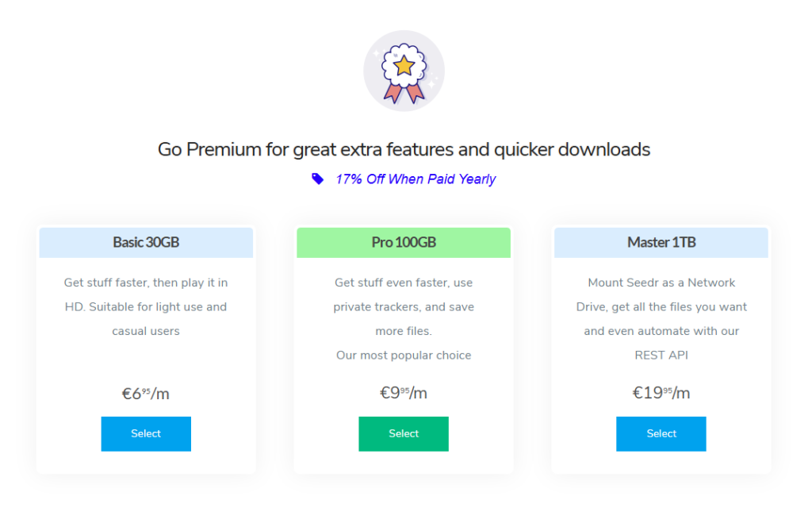The image size is (812, 527).
Task: Click 'Get stuff faster, then play it in' line
Action: 146,283
